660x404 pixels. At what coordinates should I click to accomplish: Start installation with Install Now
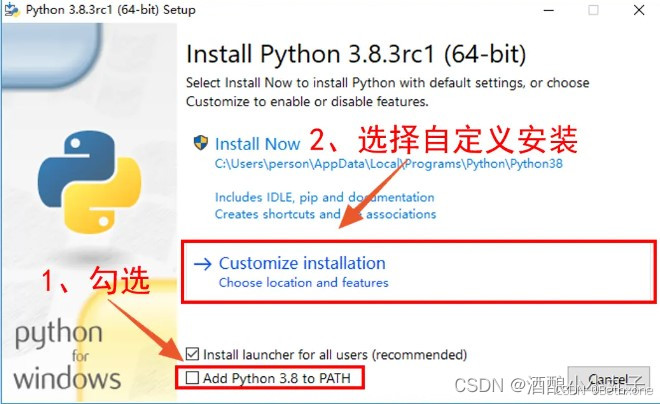coord(257,144)
